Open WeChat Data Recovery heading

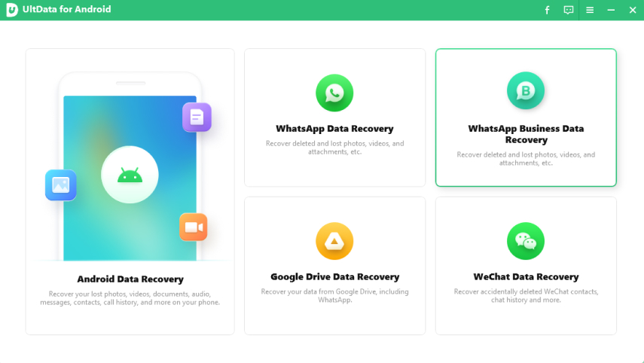tap(526, 277)
